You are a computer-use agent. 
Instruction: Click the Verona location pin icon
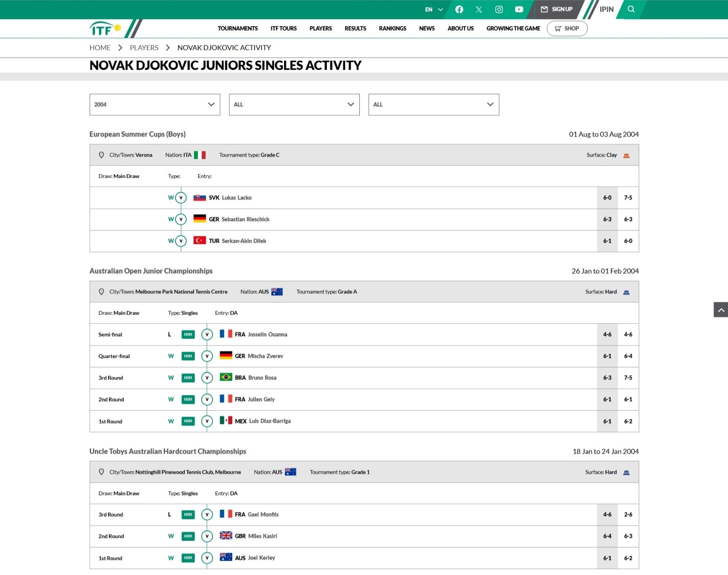[101, 155]
